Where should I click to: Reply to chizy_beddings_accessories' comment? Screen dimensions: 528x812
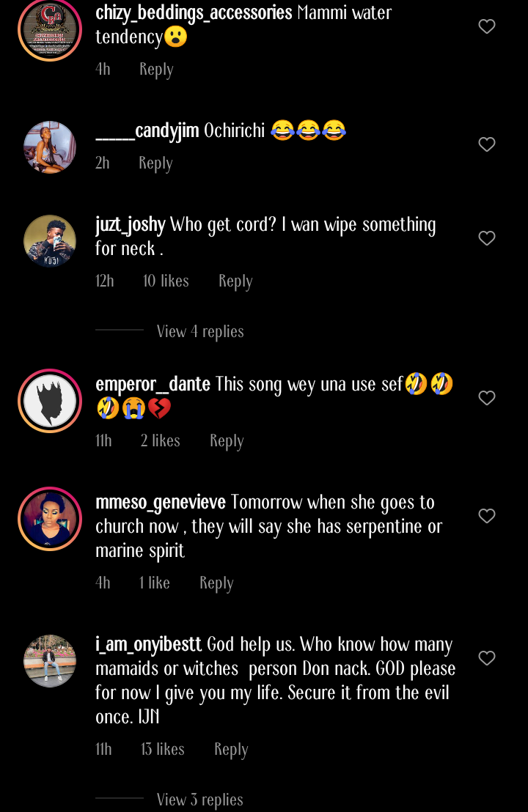pyautogui.click(x=156, y=70)
